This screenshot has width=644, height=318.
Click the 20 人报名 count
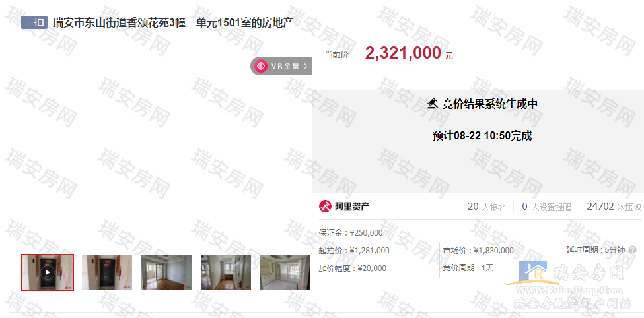click(x=487, y=207)
